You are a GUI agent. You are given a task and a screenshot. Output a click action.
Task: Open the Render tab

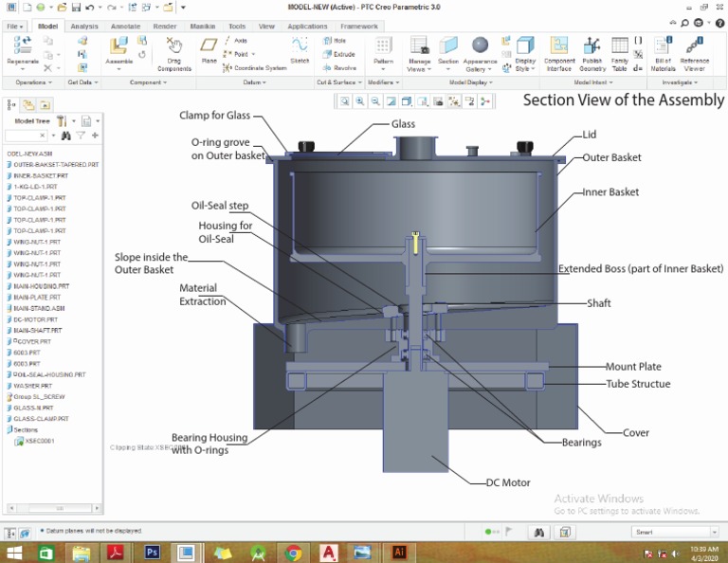click(x=164, y=27)
